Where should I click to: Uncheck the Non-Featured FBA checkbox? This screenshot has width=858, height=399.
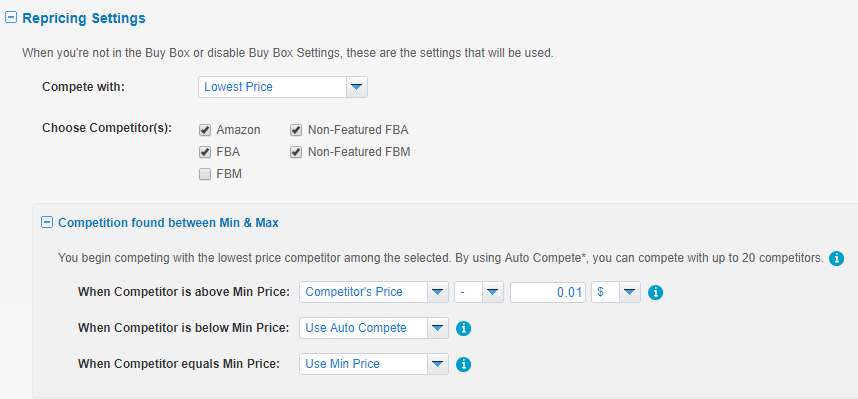point(296,130)
